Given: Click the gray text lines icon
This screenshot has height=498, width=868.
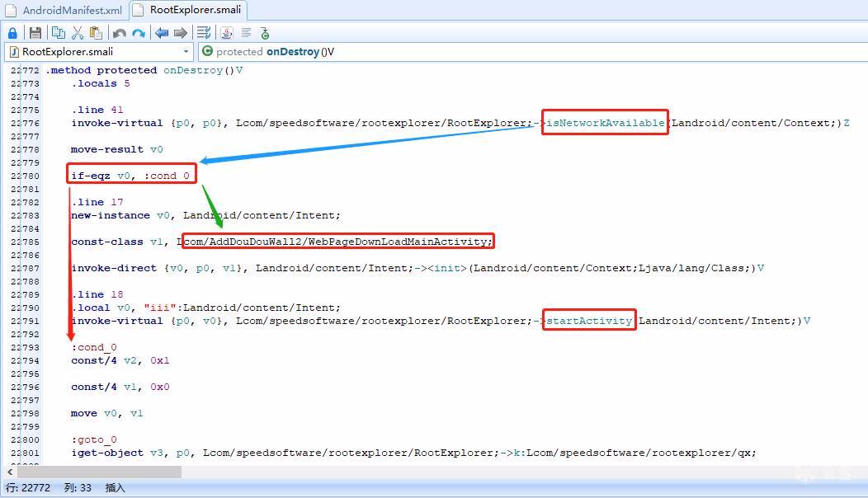Looking at the screenshot, I should point(246,33).
